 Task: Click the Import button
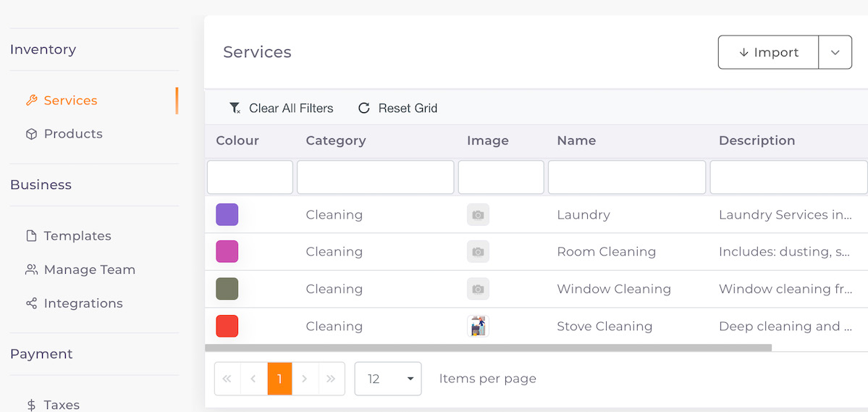[x=768, y=53]
